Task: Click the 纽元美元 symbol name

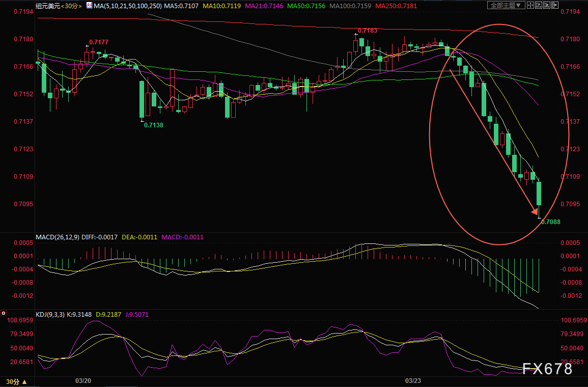Action: (x=48, y=6)
